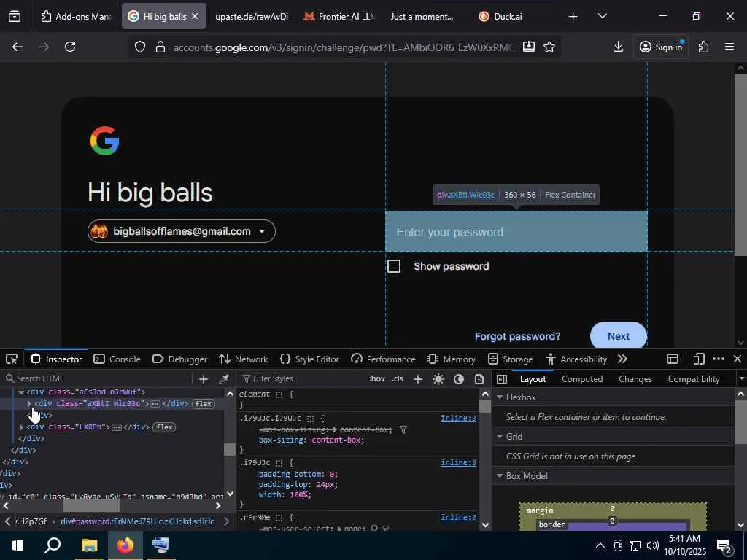Toggle light color scheme simulation

tap(438, 379)
